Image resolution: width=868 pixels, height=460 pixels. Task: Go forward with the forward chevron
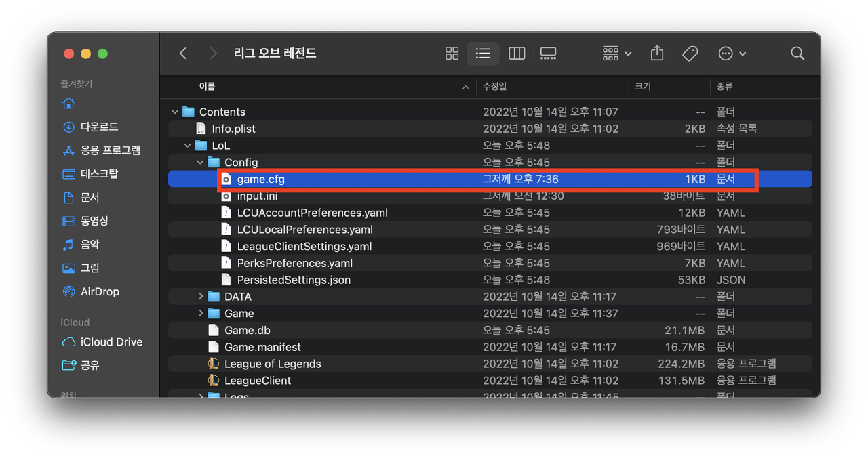coord(214,54)
